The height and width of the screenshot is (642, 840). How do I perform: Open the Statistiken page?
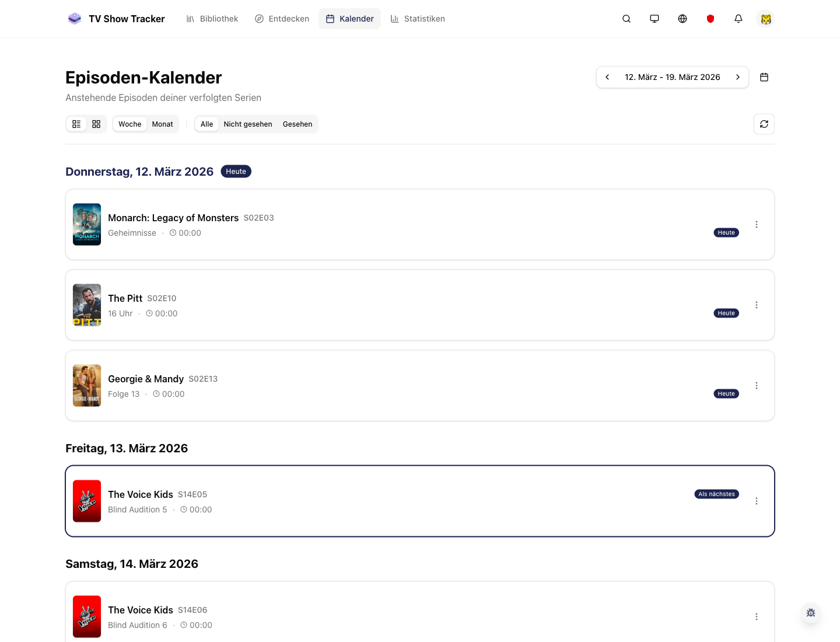click(x=418, y=18)
